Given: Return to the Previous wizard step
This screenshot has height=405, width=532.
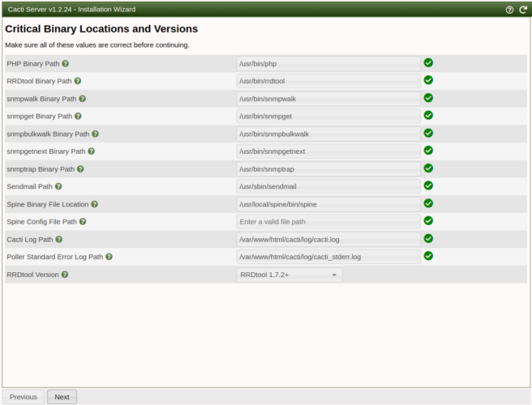Looking at the screenshot, I should pyautogui.click(x=24, y=397).
